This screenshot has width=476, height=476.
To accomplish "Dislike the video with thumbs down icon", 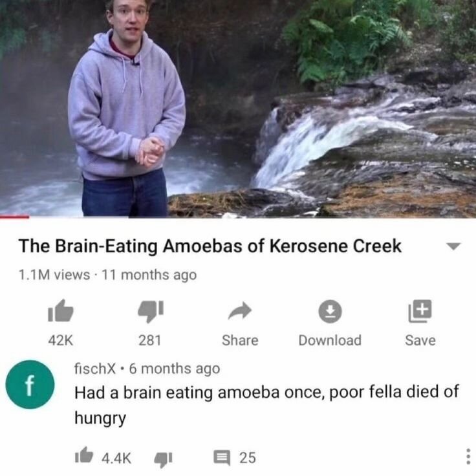I will coord(151,311).
